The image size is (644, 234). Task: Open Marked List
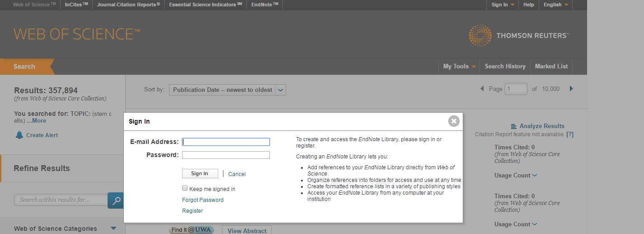pos(551,66)
